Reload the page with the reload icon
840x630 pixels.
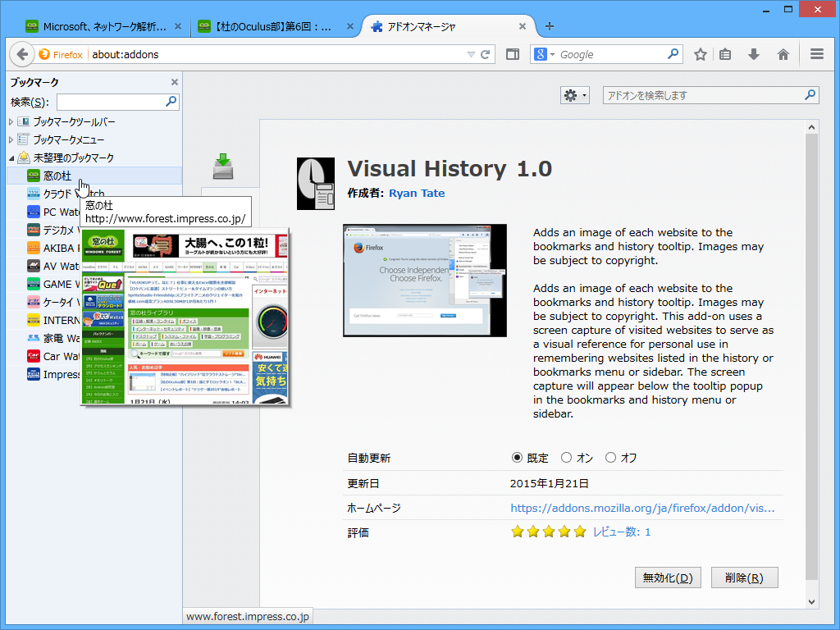click(x=486, y=54)
